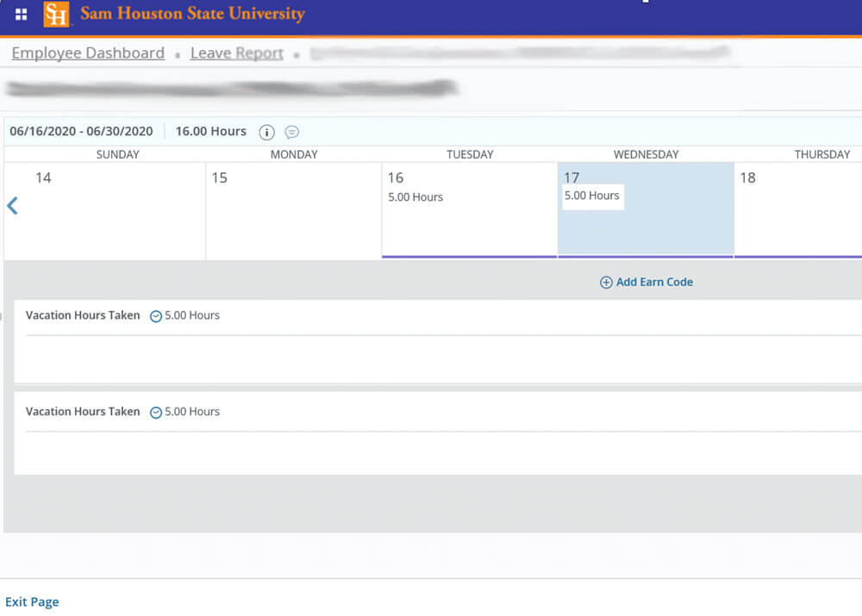The height and width of the screenshot is (616, 862).
Task: Open the Employee Dashboard
Action: point(87,53)
